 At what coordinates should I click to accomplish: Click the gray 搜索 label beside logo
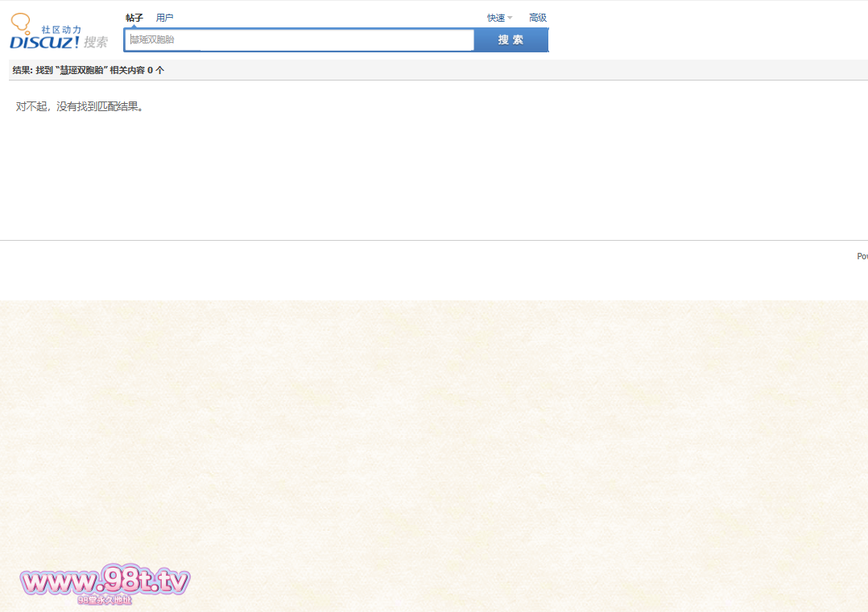pyautogui.click(x=96, y=43)
